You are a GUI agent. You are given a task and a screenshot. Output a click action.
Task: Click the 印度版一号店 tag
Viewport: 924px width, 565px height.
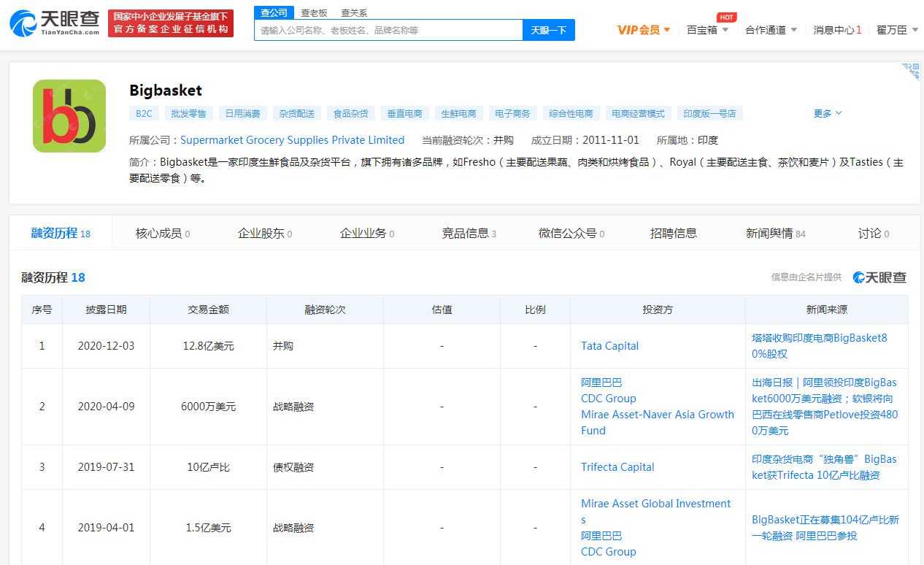[710, 113]
